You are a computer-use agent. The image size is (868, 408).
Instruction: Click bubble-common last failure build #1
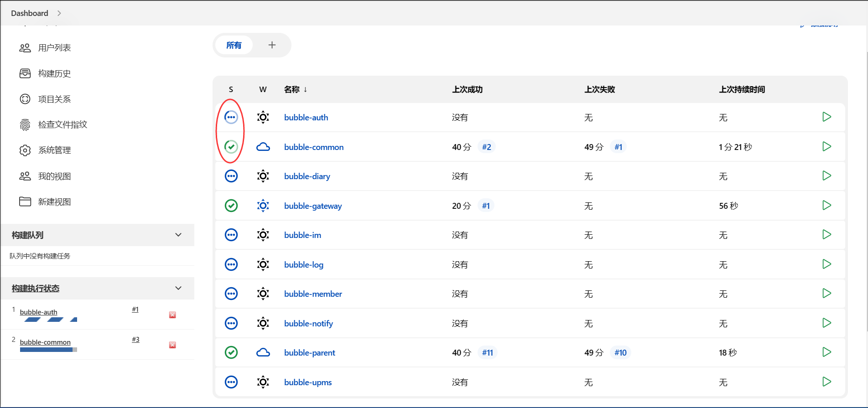[x=618, y=147]
